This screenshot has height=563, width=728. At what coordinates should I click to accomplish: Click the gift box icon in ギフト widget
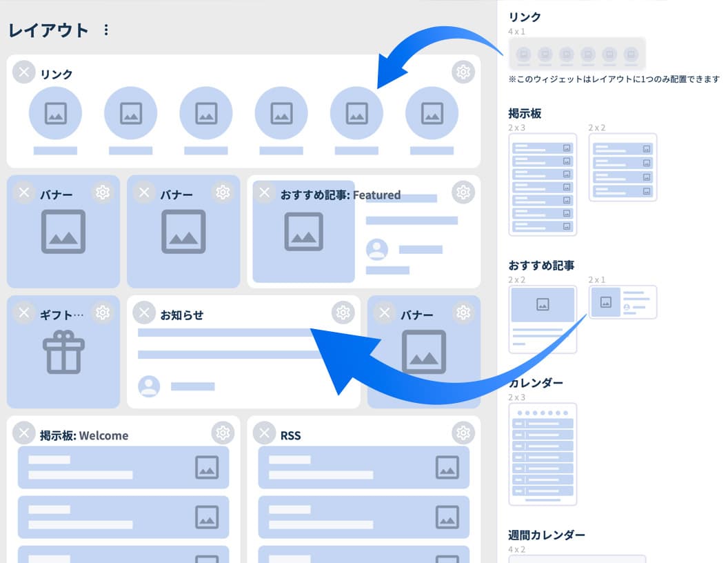pyautogui.click(x=63, y=351)
